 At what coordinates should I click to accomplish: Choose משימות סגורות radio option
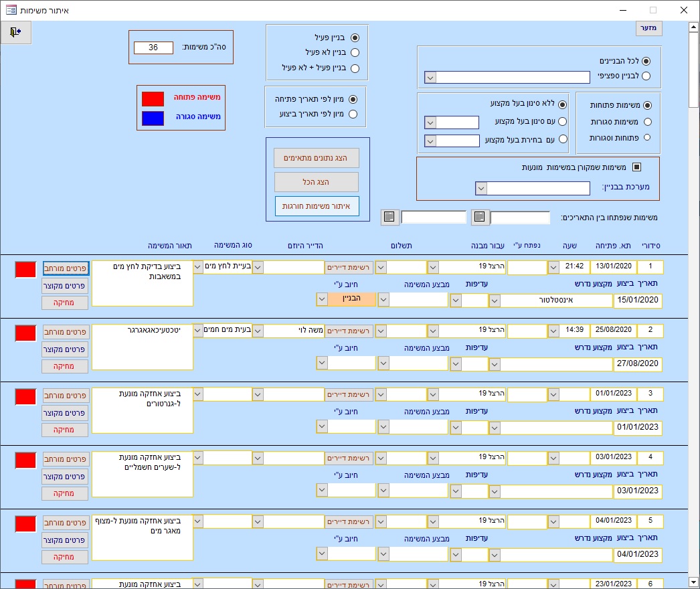647,122
